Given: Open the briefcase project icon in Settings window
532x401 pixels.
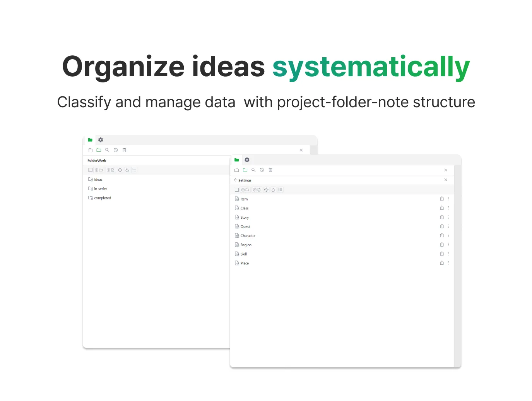Looking at the screenshot, I should point(237,170).
